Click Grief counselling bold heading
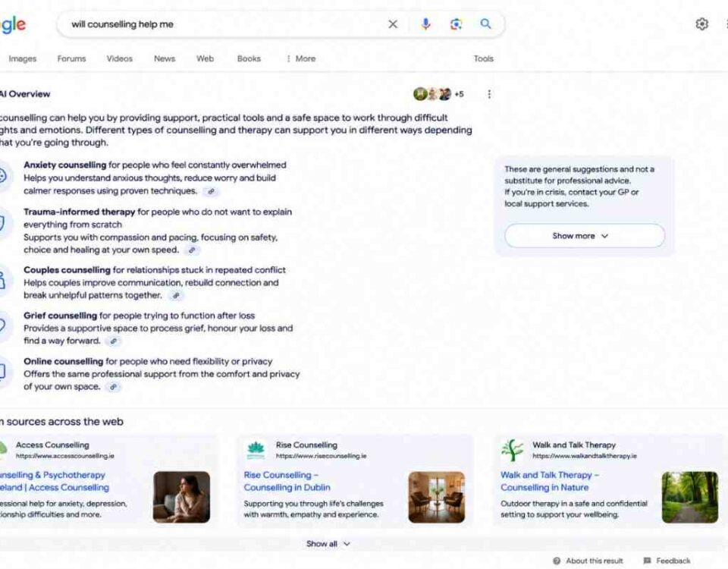The image size is (728, 569). point(61,316)
